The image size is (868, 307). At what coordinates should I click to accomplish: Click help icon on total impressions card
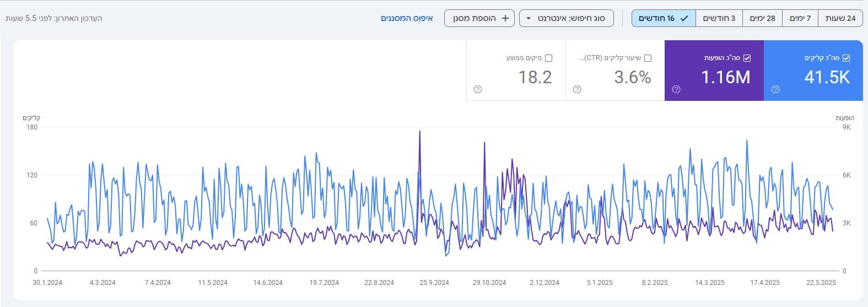[x=676, y=89]
